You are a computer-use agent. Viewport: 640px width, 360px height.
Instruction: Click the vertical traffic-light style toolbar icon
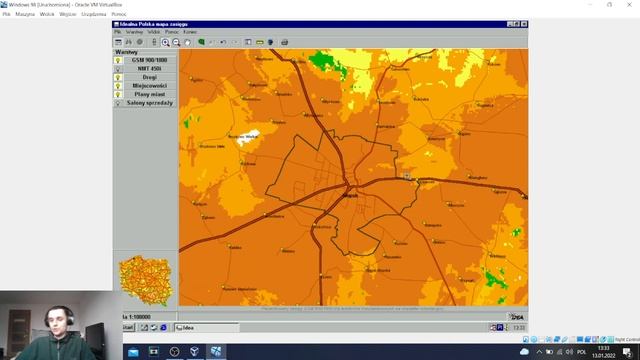pos(154,42)
